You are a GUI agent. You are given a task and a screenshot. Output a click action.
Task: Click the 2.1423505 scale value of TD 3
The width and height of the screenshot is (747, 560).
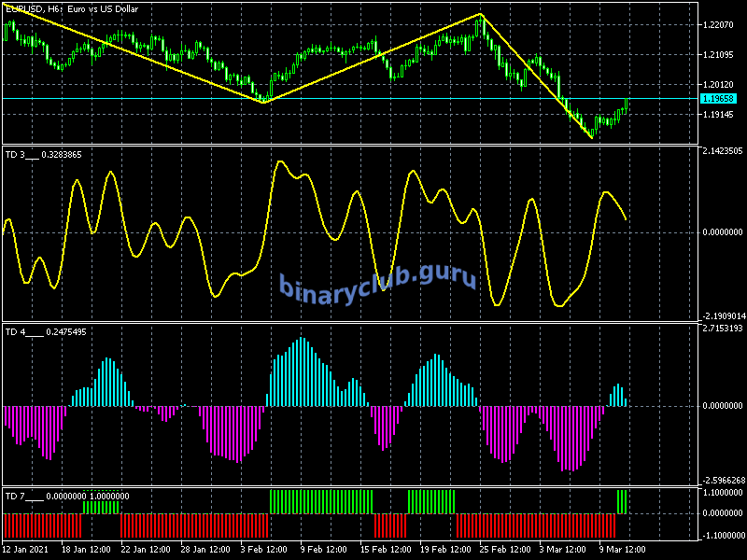pos(723,150)
